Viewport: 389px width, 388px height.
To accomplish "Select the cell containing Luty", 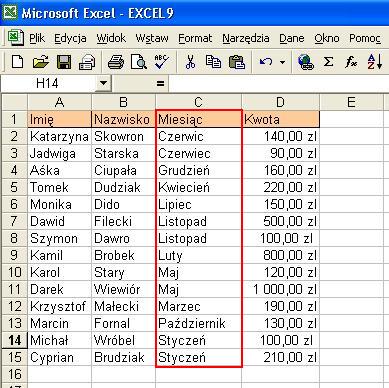I will tap(198, 255).
